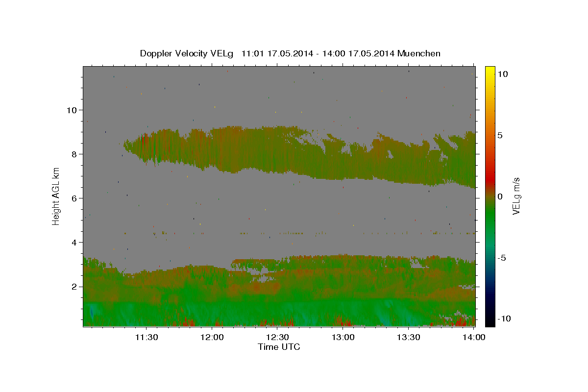The image size is (588, 392).
Task: Pick the black bottom of the colorbar
Action: (490, 321)
